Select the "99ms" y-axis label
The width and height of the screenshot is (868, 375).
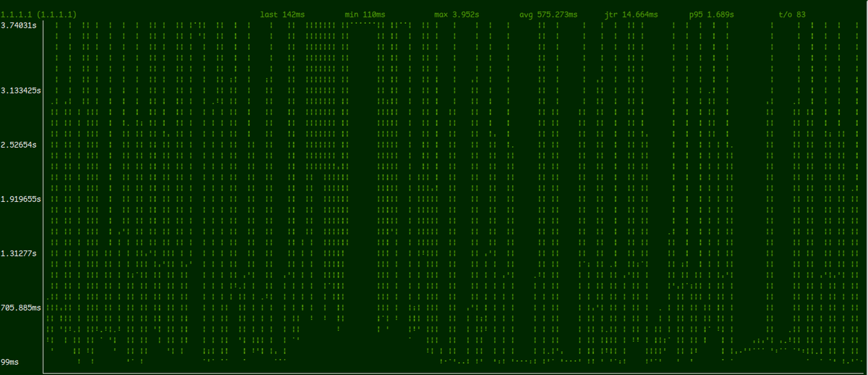pos(11,361)
